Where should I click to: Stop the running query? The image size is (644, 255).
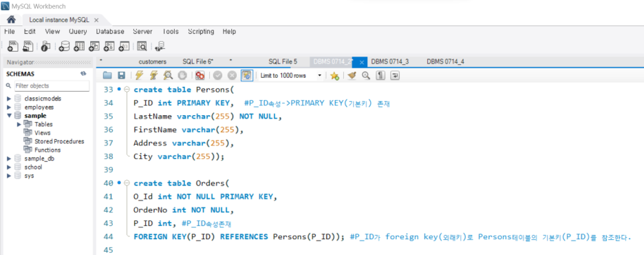coord(182,75)
